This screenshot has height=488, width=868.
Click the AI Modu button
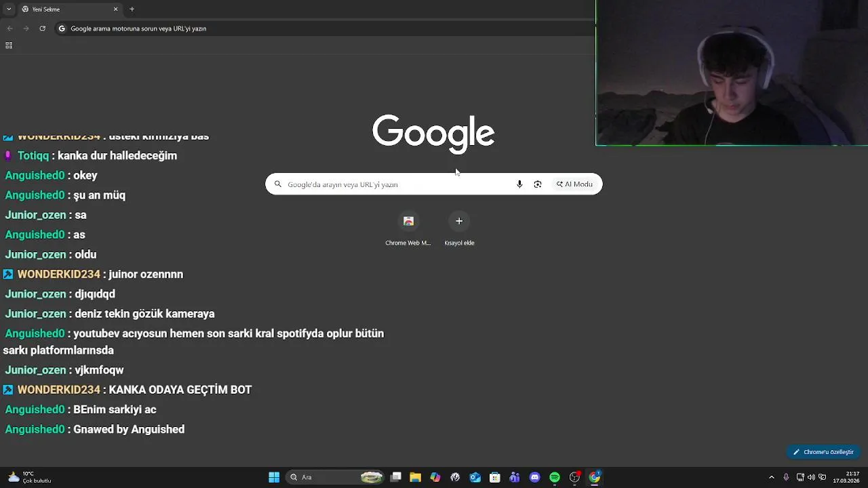(x=574, y=184)
